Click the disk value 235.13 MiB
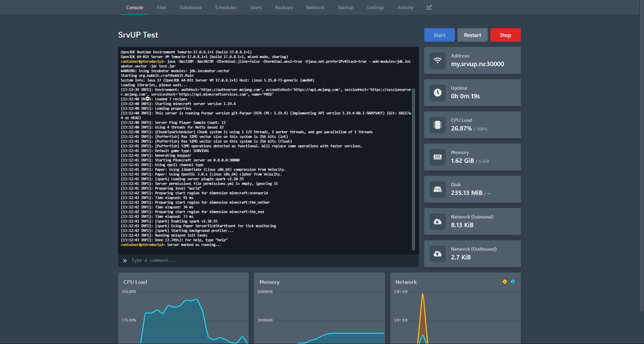644x344 pixels. pos(467,193)
